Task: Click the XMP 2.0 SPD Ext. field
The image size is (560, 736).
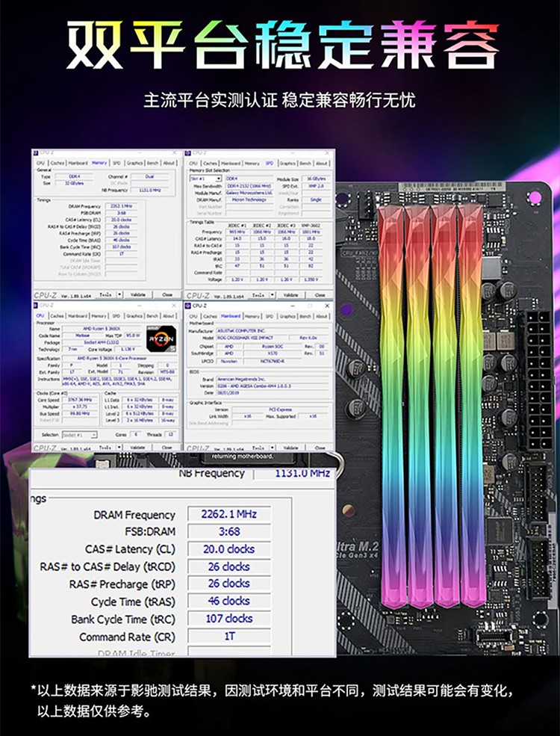Action: (x=316, y=186)
